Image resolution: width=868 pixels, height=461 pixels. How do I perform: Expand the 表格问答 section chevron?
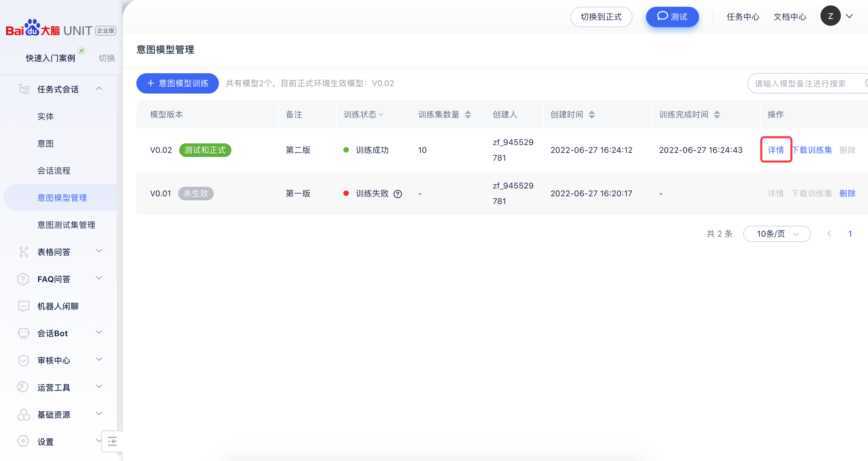tap(99, 251)
